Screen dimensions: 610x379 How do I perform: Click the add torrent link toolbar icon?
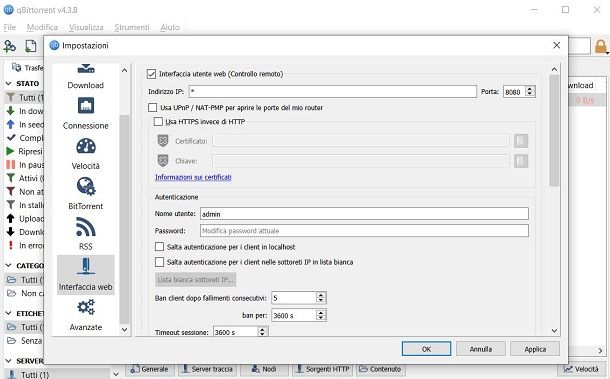click(9, 46)
